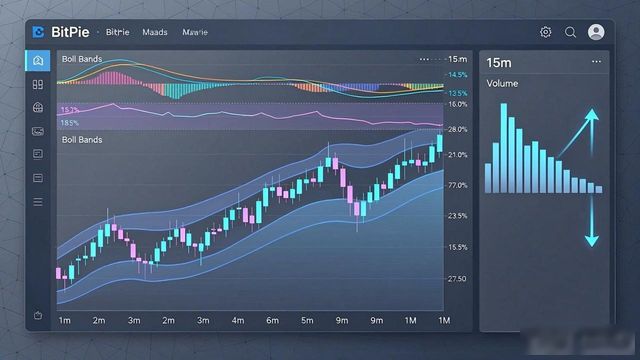Select the 6m timeframe on the time axis
640x360 pixels.
pyautogui.click(x=273, y=320)
